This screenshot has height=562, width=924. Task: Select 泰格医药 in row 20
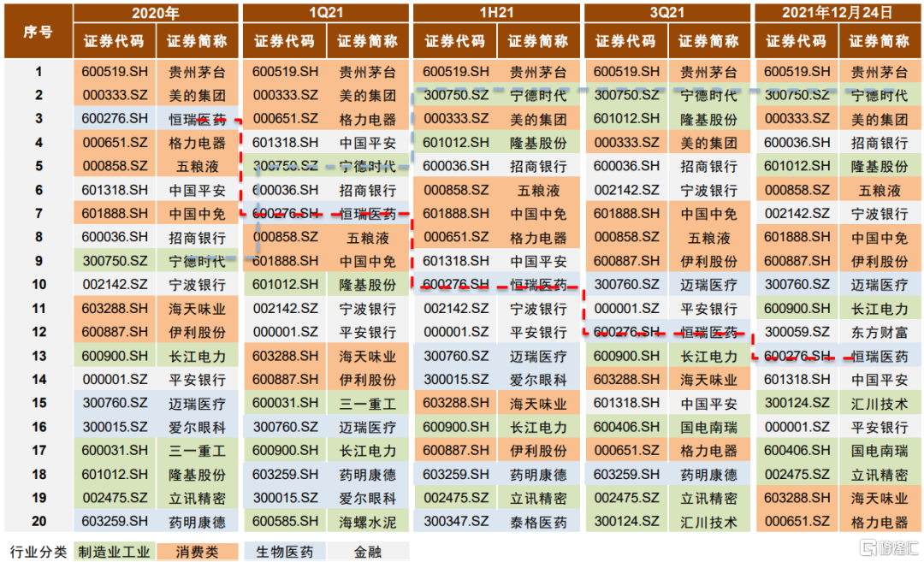(x=538, y=522)
